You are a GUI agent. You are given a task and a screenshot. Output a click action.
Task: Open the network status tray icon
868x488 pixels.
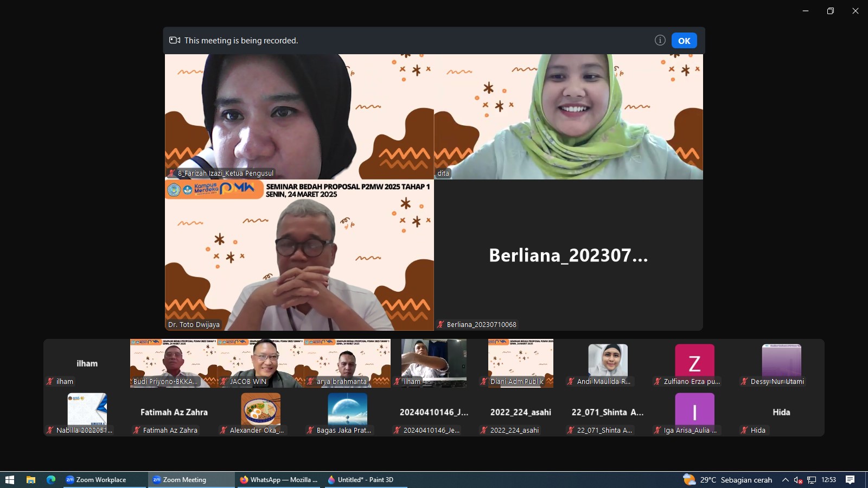click(812, 480)
